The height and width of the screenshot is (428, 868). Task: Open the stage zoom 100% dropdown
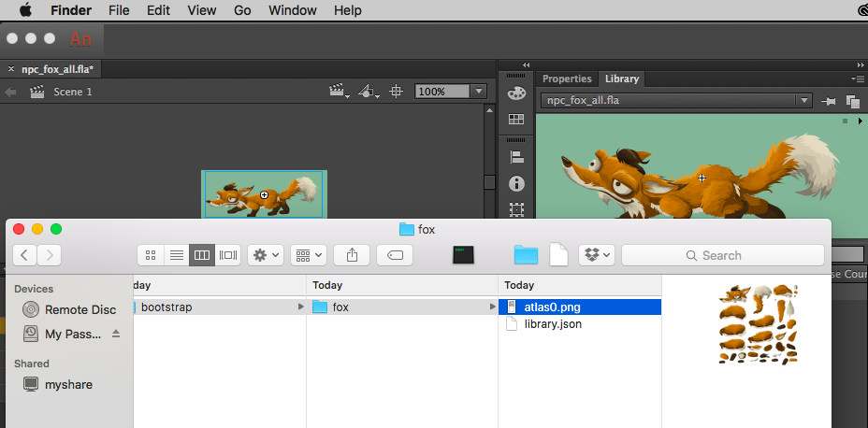click(x=479, y=92)
